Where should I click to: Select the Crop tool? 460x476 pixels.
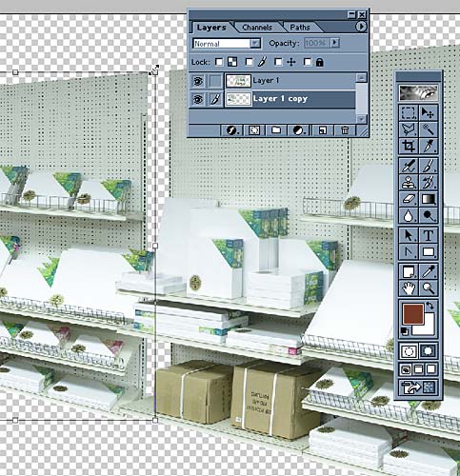point(409,147)
